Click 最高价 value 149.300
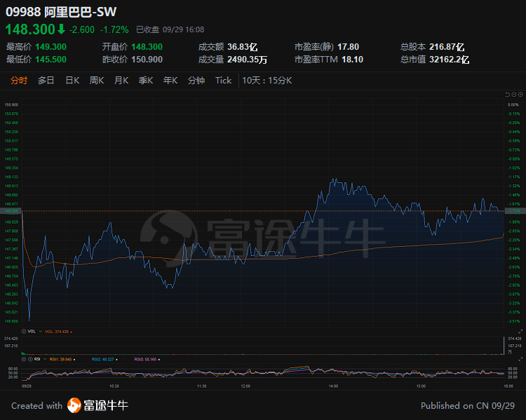This screenshot has width=526, height=420. point(51,47)
